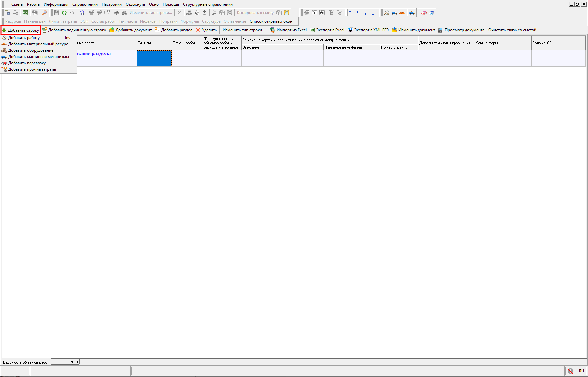
Task: Click the save floppy disk icon
Action: click(56, 13)
